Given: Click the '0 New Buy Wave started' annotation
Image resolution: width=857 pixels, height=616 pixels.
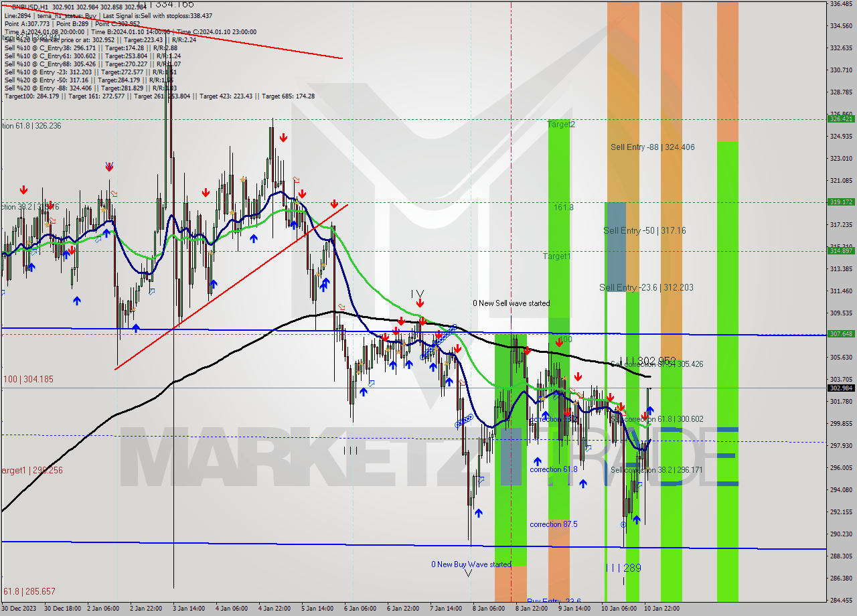Looking at the screenshot, I should 471,564.
